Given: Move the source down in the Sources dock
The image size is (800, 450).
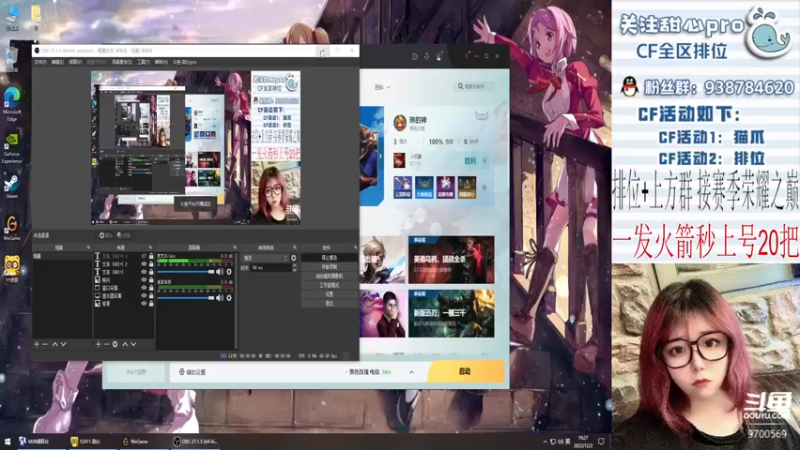Looking at the screenshot, I should [133, 344].
